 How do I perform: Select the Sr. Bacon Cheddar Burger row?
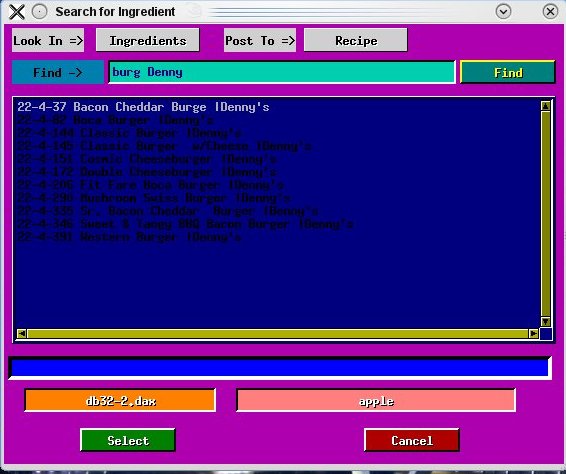pyautogui.click(x=168, y=211)
